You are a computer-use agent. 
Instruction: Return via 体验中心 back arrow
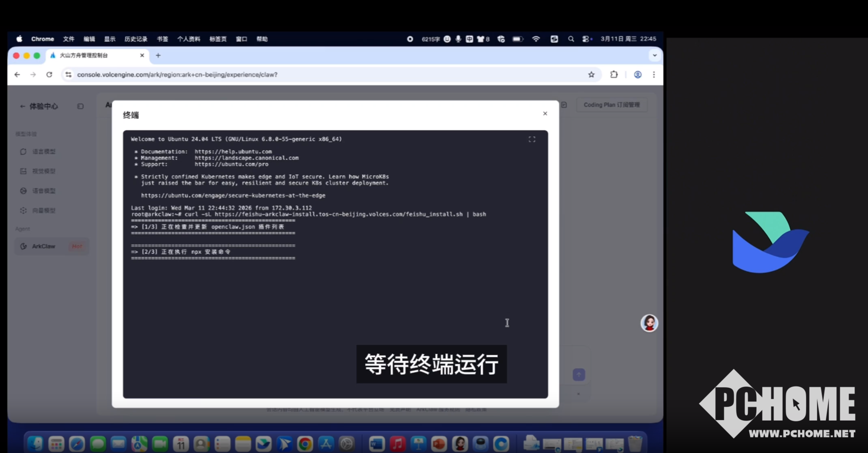[22, 106]
